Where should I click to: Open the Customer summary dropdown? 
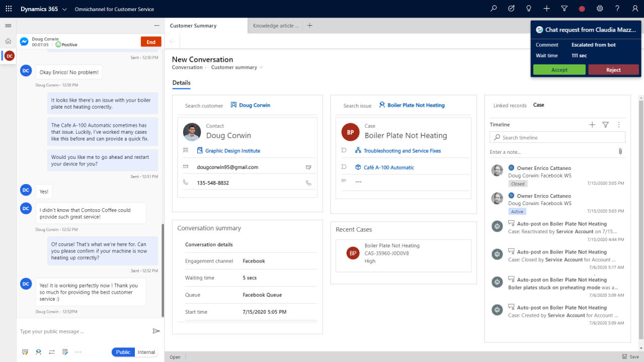pos(236,67)
